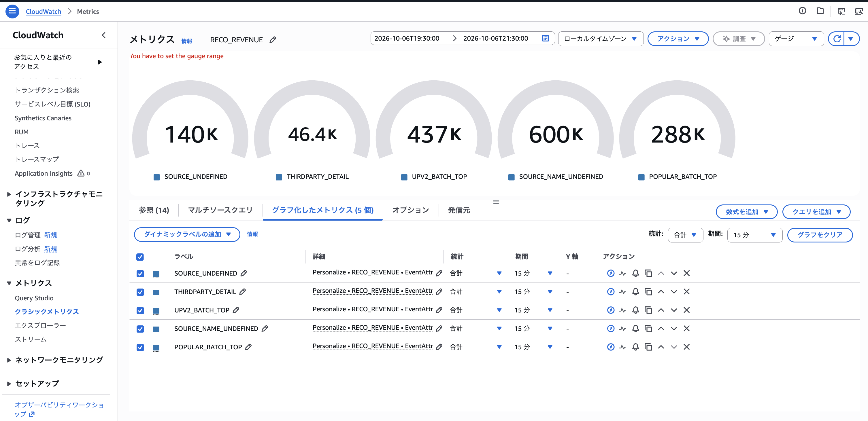Click the THIRDPARTY_DETAIL row color swatch
This screenshot has height=421, width=868.
pos(156,292)
